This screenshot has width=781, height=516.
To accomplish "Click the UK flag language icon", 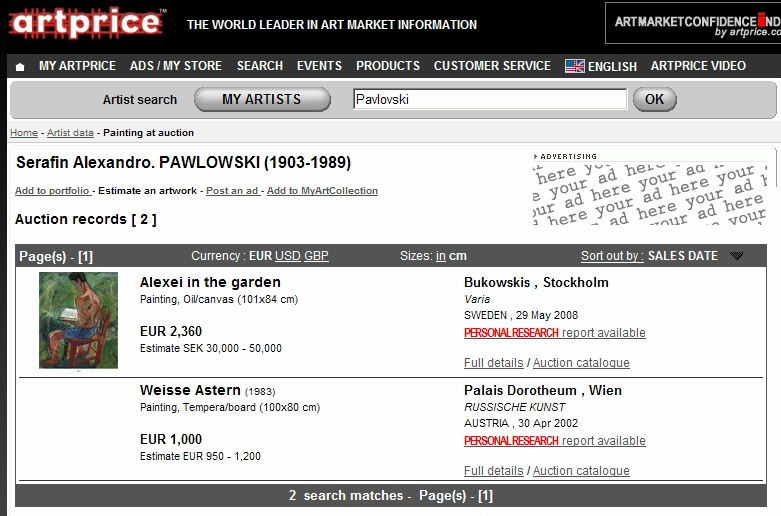I will (x=574, y=66).
